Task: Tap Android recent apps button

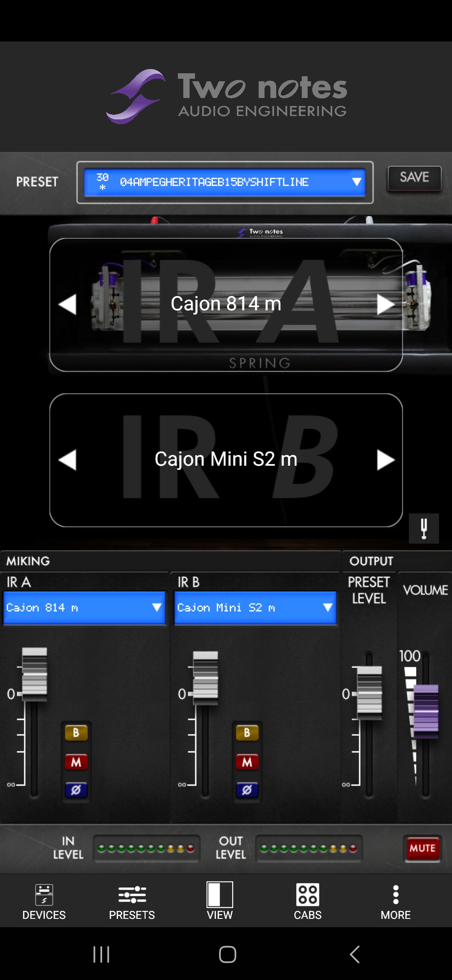Action: click(x=101, y=954)
